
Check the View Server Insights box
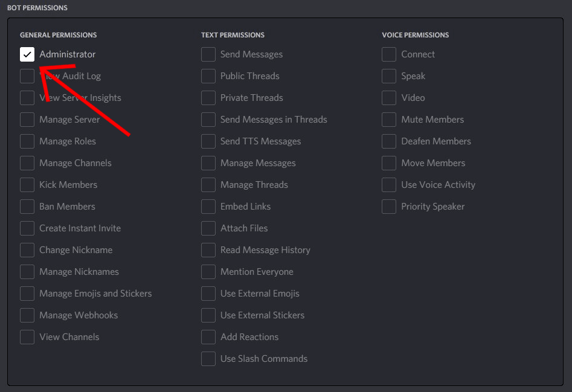[27, 97]
